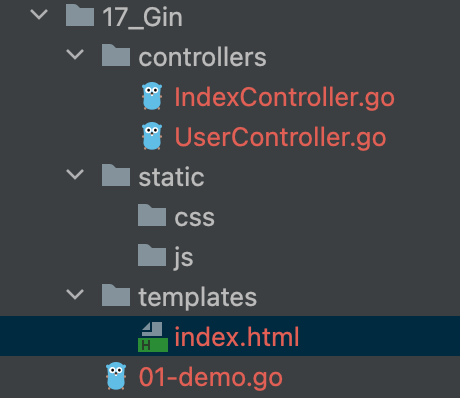Click the templates folder icon
The height and width of the screenshot is (398, 460).
(x=116, y=295)
